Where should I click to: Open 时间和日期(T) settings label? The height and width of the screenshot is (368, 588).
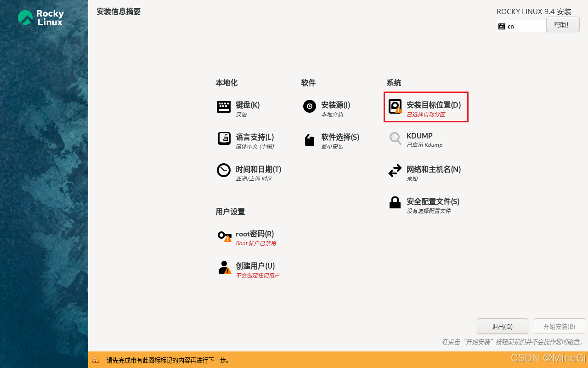pyautogui.click(x=258, y=169)
